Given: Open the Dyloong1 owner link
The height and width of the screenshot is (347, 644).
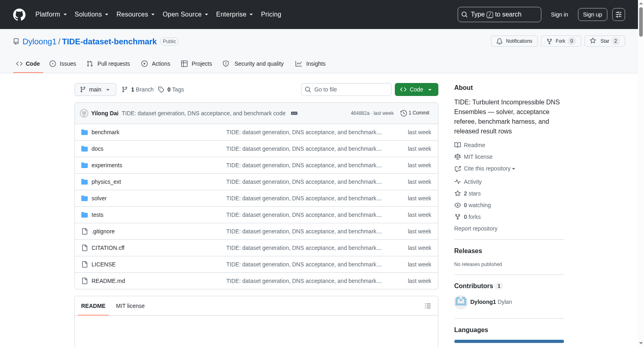Looking at the screenshot, I should [x=39, y=42].
